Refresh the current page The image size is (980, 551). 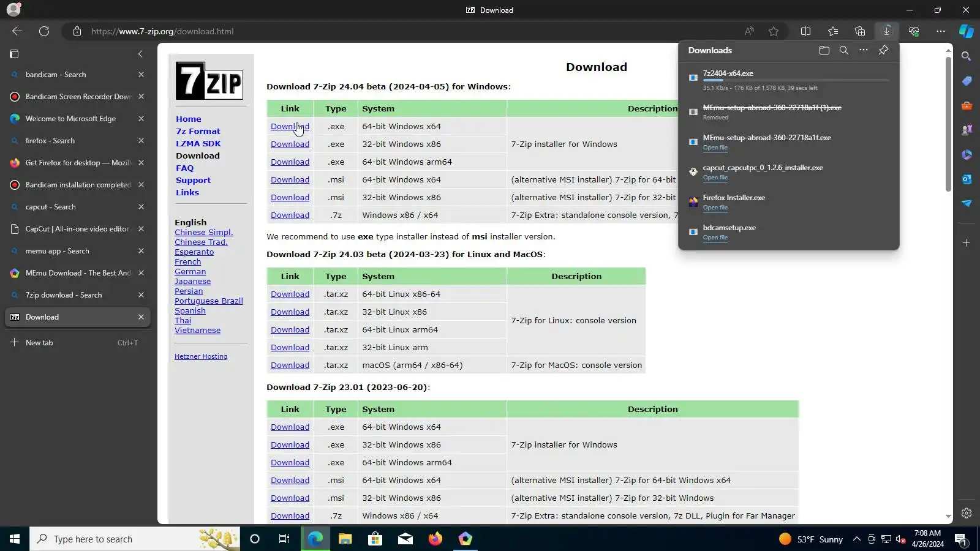(x=44, y=31)
